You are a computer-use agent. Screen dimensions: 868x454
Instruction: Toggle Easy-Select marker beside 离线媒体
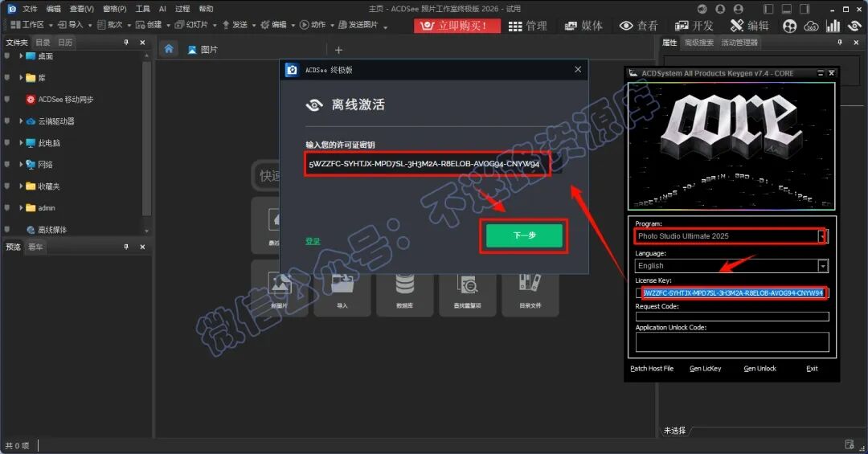pyautogui.click(x=7, y=230)
